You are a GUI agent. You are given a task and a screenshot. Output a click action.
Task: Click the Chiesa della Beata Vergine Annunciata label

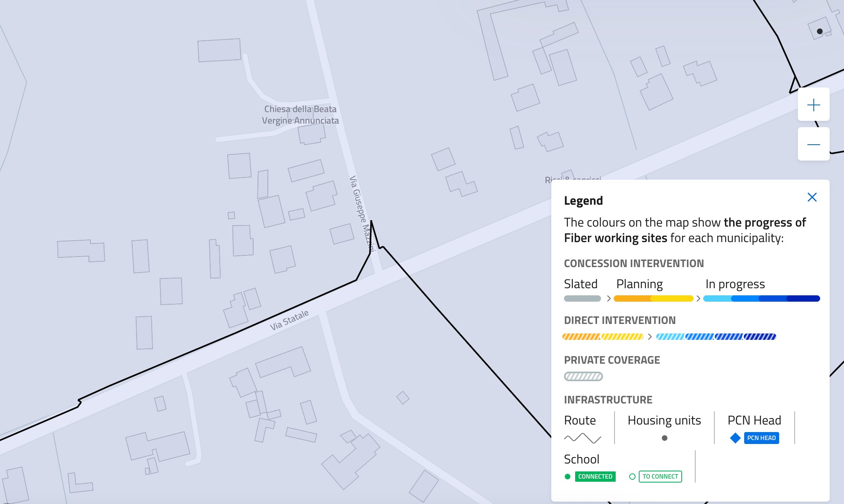click(300, 115)
